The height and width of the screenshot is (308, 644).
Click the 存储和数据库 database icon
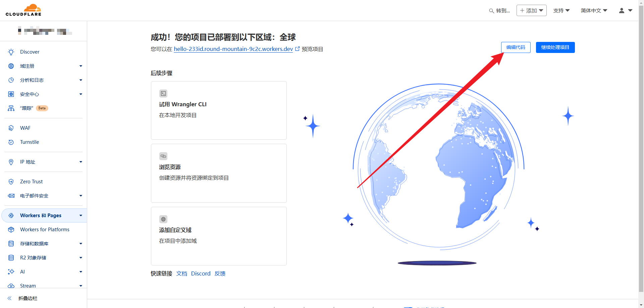click(x=11, y=244)
